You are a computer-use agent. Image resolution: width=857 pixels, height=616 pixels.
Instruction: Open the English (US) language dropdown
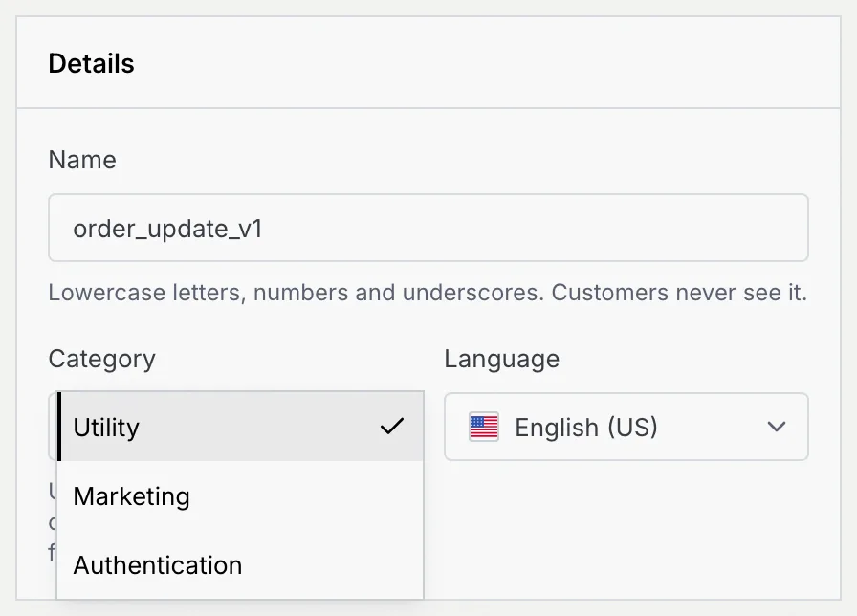(626, 427)
